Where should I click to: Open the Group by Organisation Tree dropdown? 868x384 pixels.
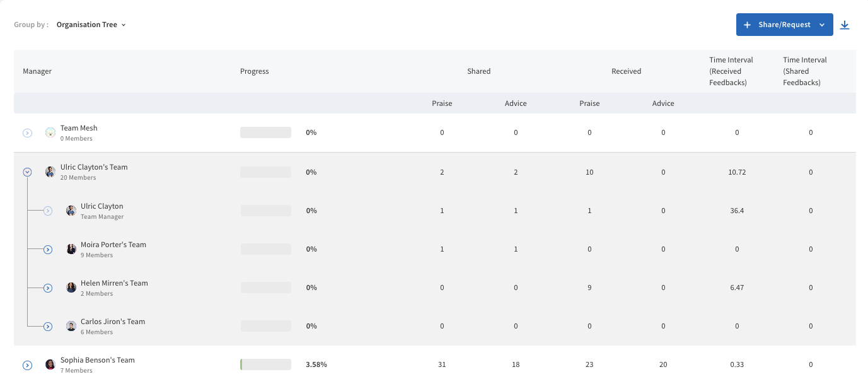[x=91, y=25]
